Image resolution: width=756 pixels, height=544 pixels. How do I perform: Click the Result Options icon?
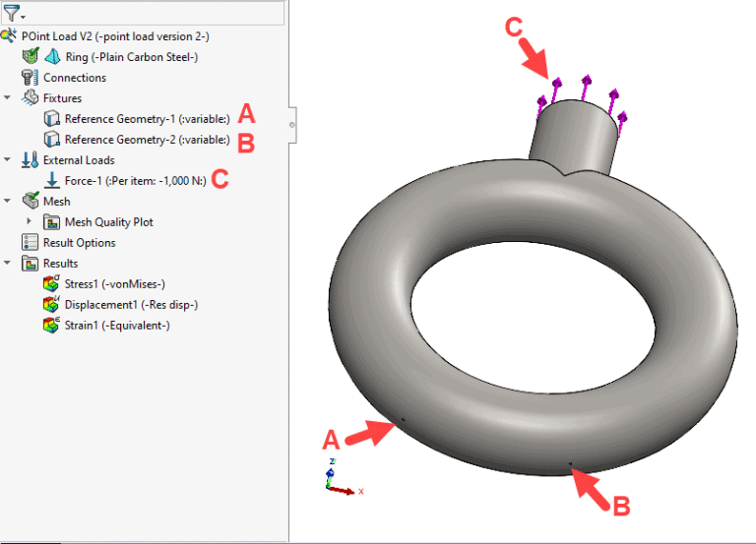[30, 243]
